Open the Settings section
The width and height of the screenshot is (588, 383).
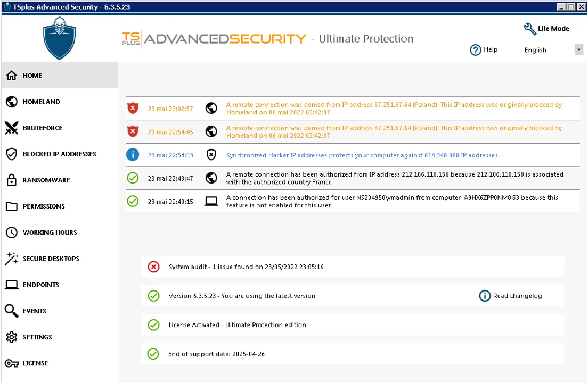point(37,337)
